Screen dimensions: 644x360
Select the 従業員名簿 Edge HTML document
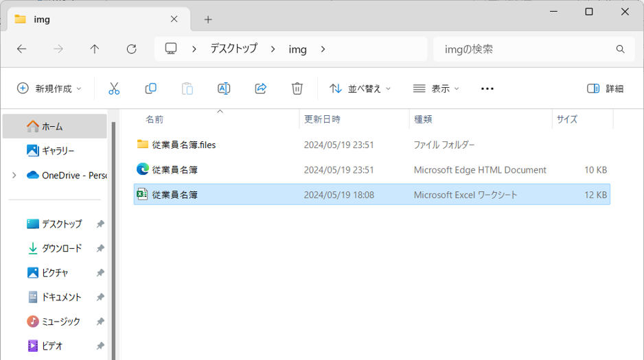pos(175,169)
